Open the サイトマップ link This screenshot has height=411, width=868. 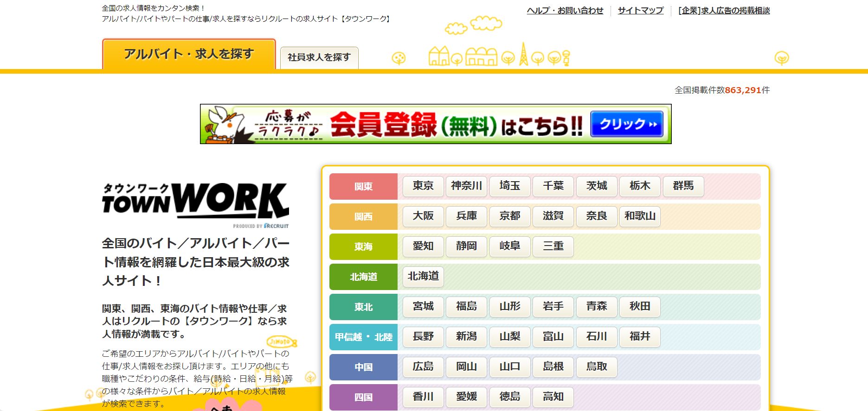pyautogui.click(x=640, y=11)
